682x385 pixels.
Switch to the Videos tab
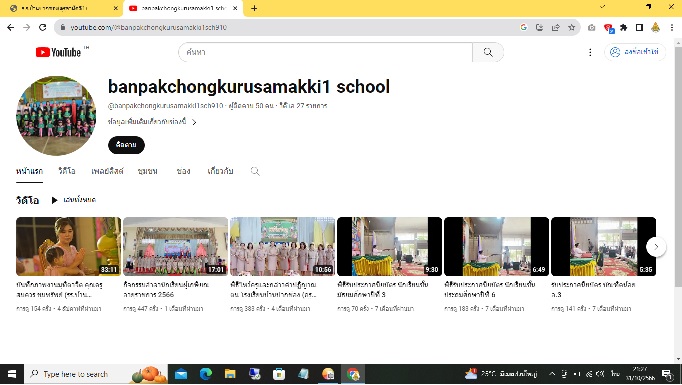click(x=67, y=171)
